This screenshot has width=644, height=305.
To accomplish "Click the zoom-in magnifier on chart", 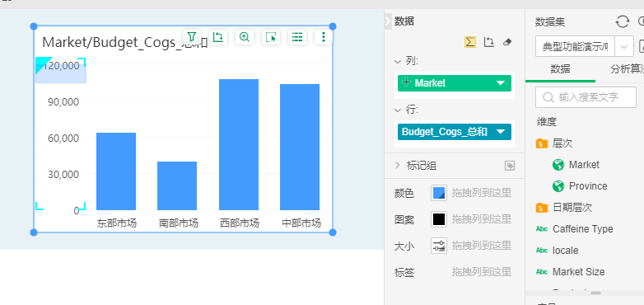I will 245,37.
